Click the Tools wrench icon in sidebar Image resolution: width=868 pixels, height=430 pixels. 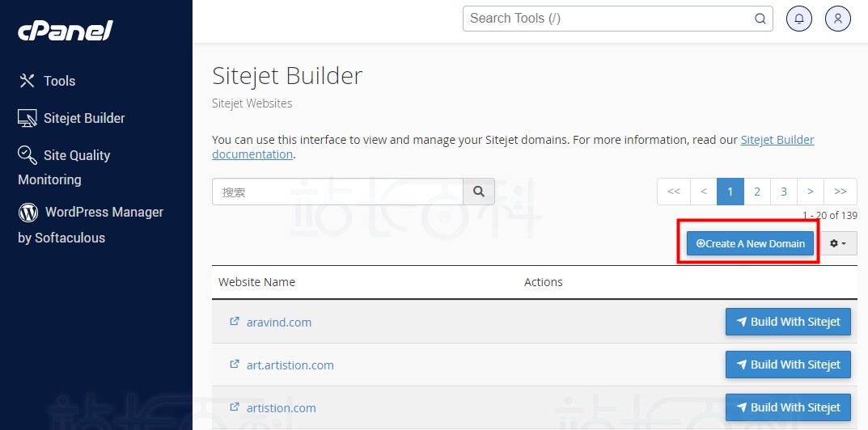click(28, 81)
